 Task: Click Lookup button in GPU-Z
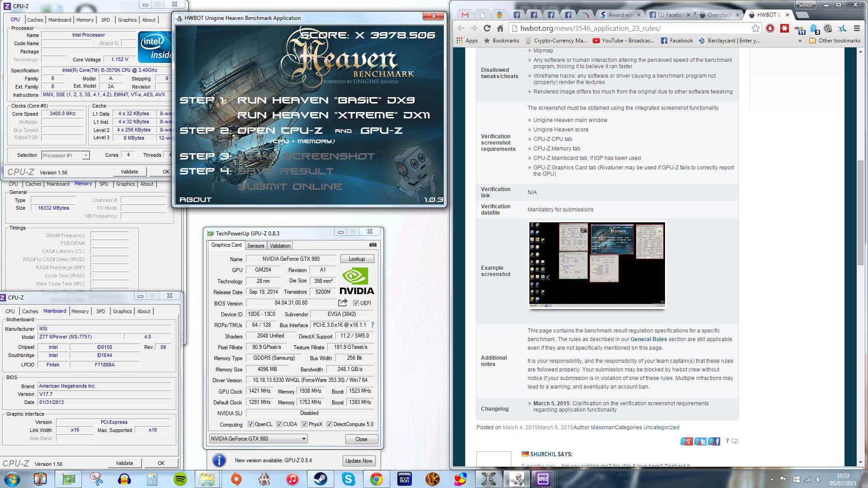(x=357, y=259)
